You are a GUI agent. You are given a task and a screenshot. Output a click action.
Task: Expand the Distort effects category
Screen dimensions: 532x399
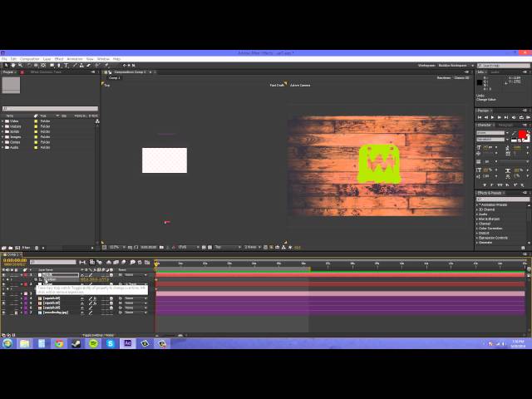tap(477, 233)
